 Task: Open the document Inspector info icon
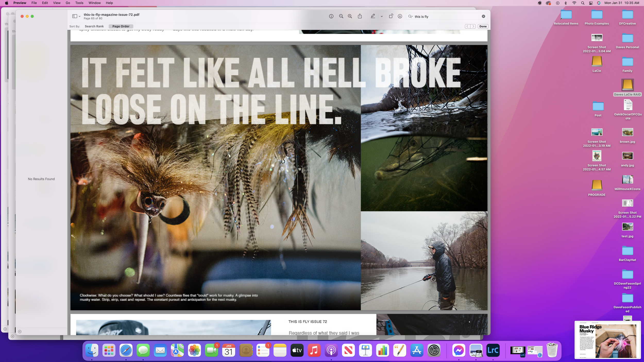pyautogui.click(x=331, y=16)
